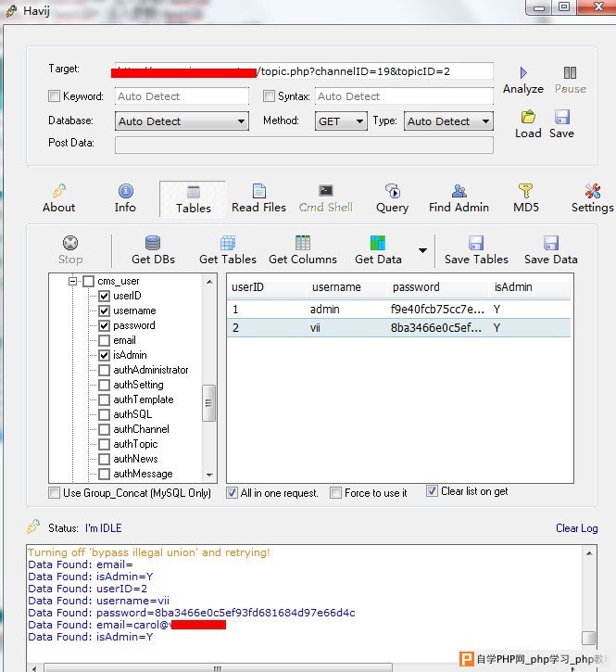
Task: Click the authMessage tree item label
Action: 143,474
